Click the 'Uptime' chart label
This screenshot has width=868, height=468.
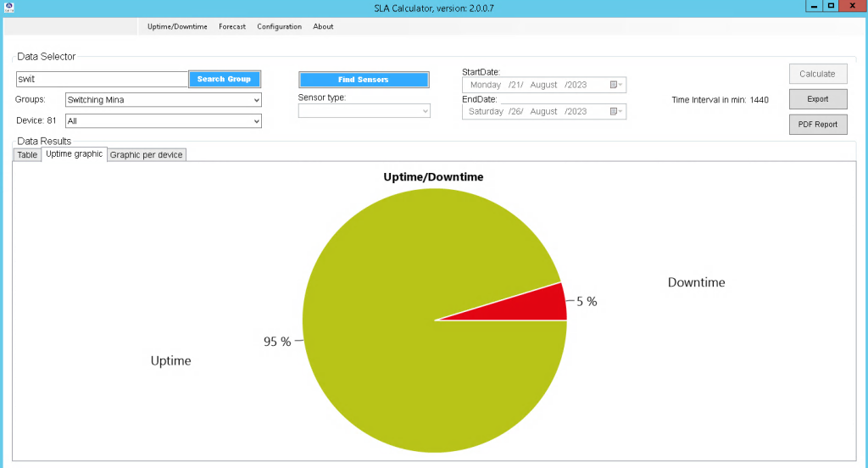click(x=171, y=361)
